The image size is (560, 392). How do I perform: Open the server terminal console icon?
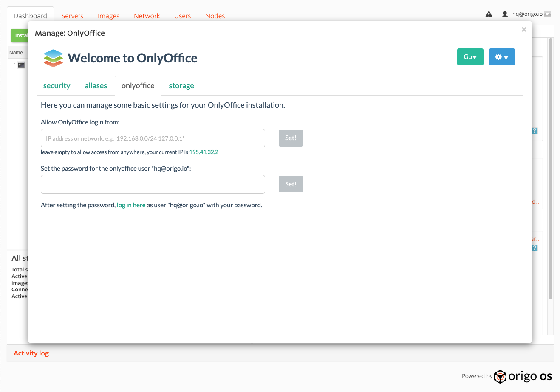21,65
